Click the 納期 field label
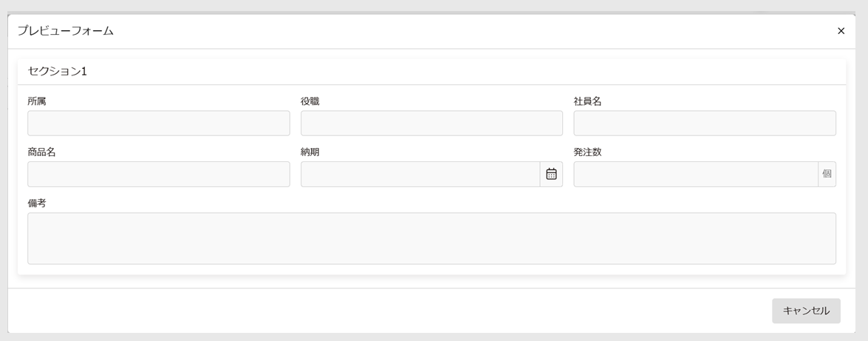Viewport: 868px width, 341px height. tap(310, 152)
